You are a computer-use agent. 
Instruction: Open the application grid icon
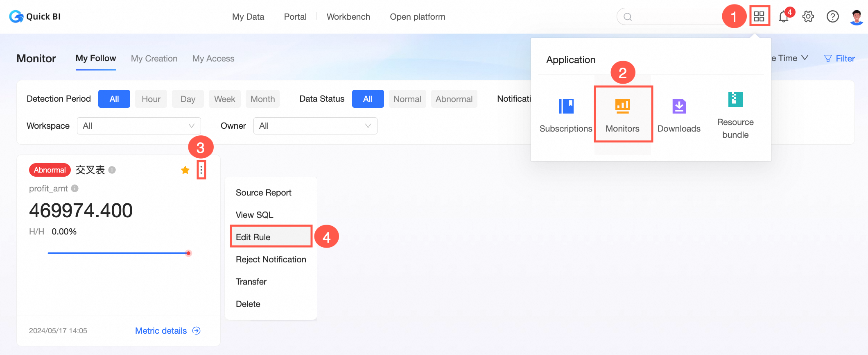coord(759,16)
